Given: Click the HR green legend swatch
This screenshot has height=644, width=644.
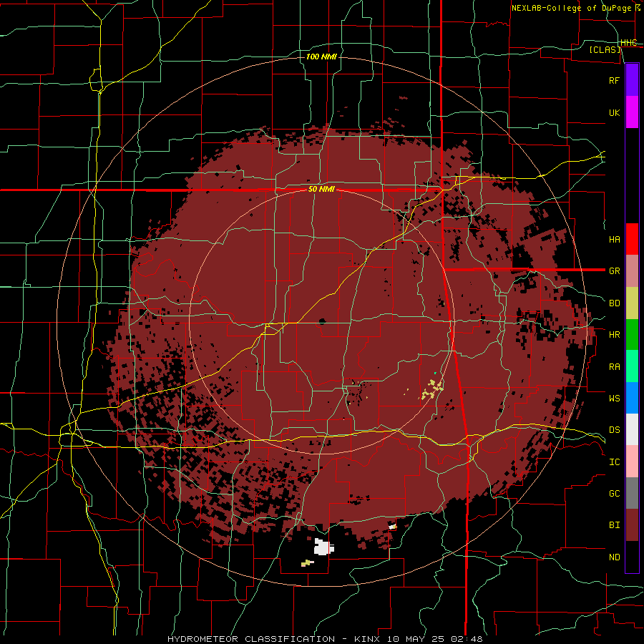Looking at the screenshot, I should (632, 335).
